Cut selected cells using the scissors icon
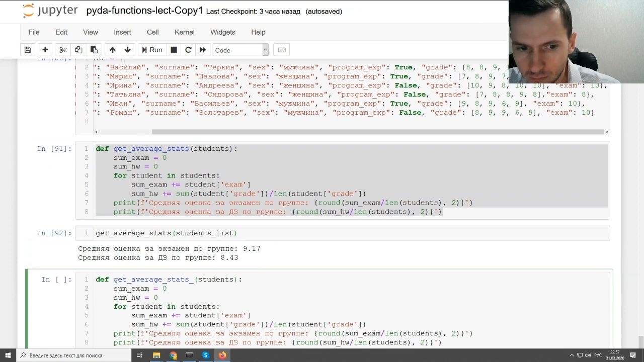 point(63,50)
